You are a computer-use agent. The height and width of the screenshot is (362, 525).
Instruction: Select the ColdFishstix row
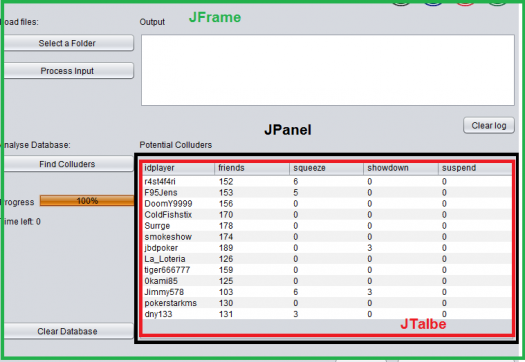pyautogui.click(x=327, y=215)
